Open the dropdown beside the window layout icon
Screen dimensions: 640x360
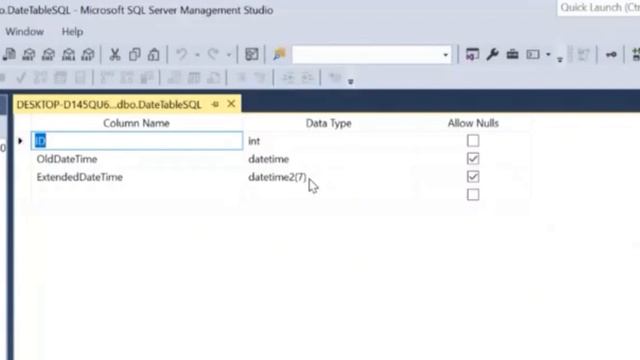pyautogui.click(x=548, y=55)
